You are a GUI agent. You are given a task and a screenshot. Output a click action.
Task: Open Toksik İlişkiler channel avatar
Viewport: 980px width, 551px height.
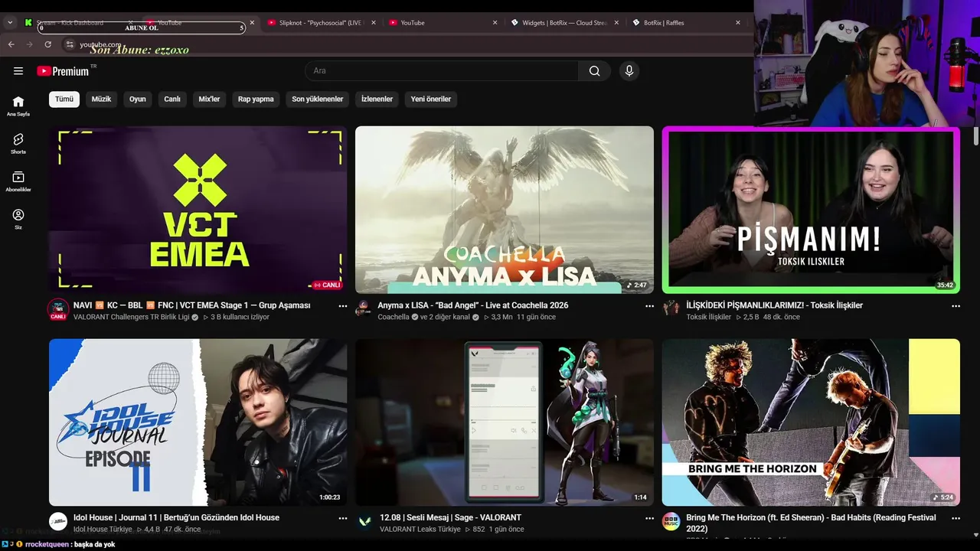coord(671,308)
